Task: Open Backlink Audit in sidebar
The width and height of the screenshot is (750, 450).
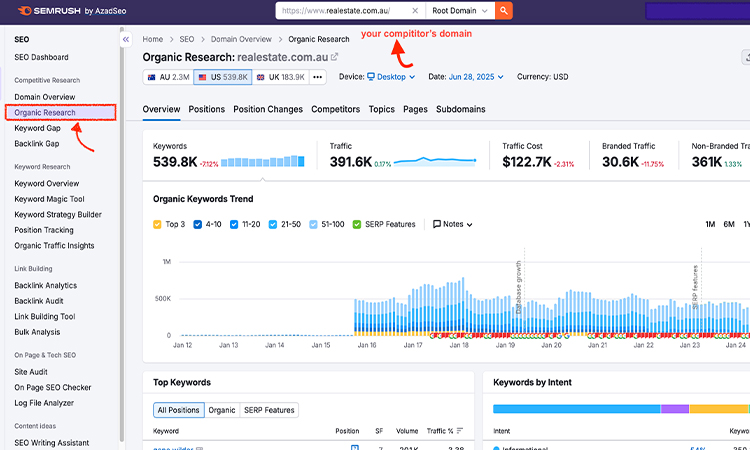Action: pyautogui.click(x=39, y=301)
